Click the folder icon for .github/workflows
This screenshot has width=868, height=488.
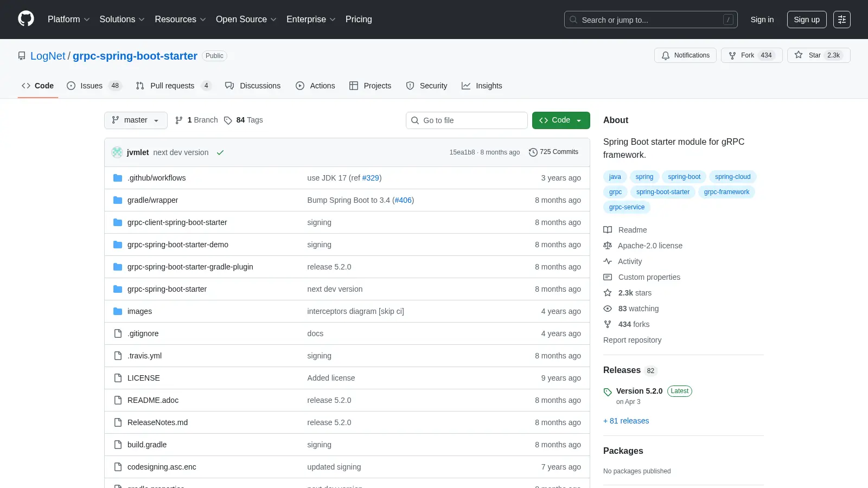pyautogui.click(x=118, y=178)
